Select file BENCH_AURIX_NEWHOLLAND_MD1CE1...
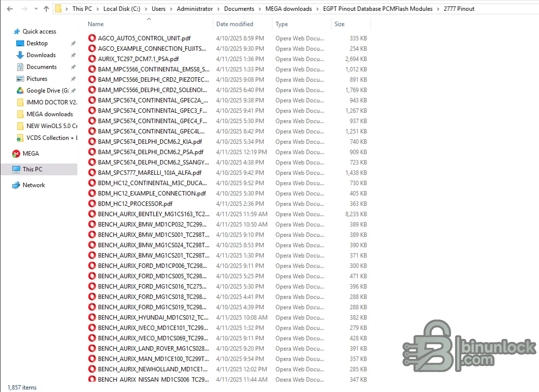This screenshot has width=539, height=392. [x=153, y=369]
